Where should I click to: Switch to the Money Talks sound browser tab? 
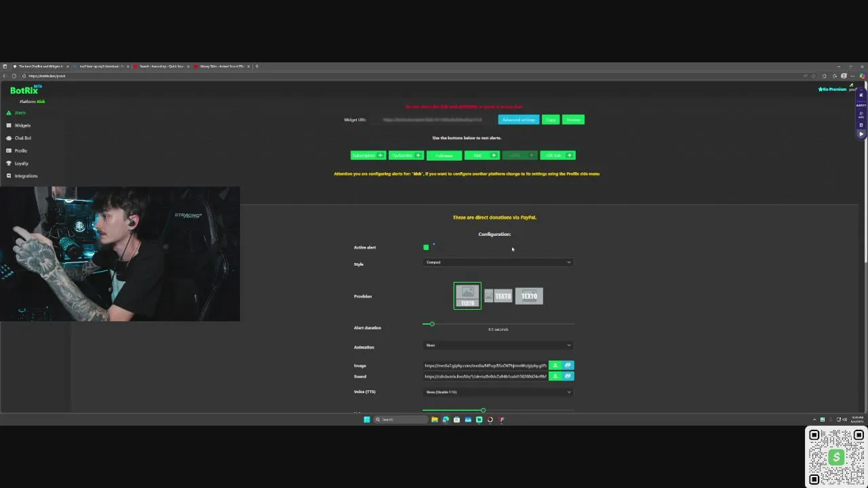[x=222, y=66]
